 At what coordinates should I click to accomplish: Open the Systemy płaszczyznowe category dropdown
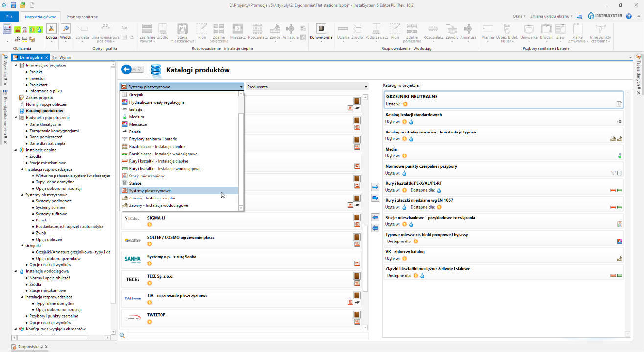click(x=182, y=87)
